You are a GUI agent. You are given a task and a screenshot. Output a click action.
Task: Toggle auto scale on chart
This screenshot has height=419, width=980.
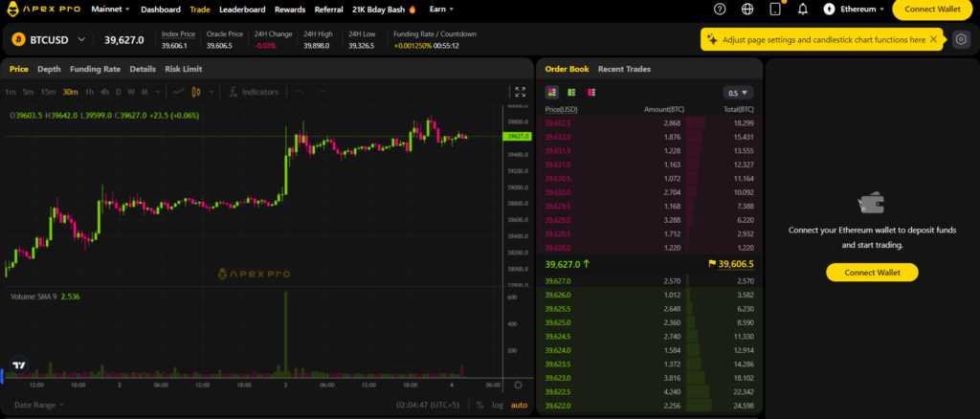[x=519, y=405]
